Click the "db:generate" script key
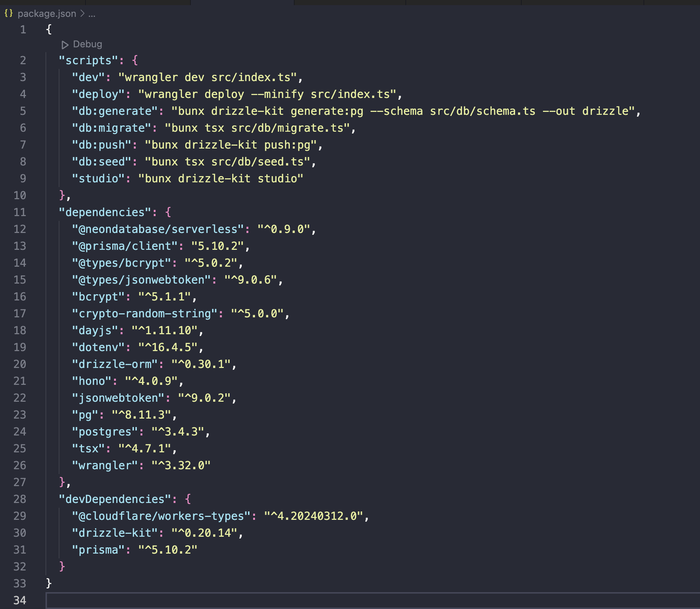Image resolution: width=700 pixels, height=609 pixels. click(115, 111)
